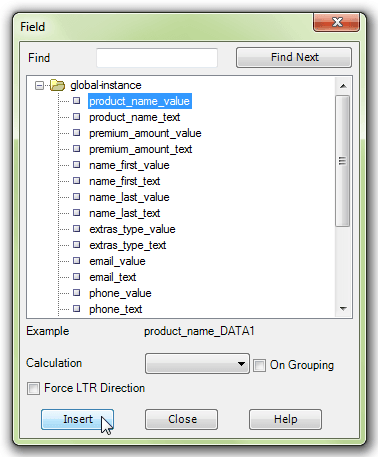Click field icon beside extras_type_value
Image resolution: width=378 pixels, height=457 pixels.
click(x=77, y=229)
